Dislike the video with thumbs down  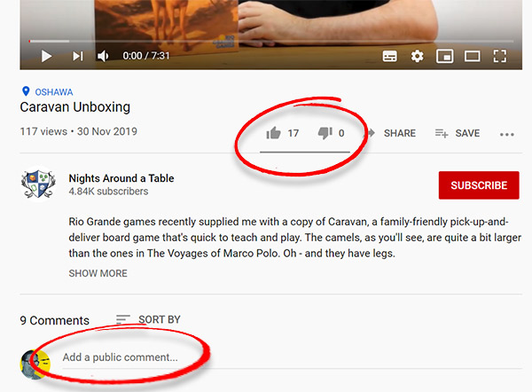click(325, 133)
